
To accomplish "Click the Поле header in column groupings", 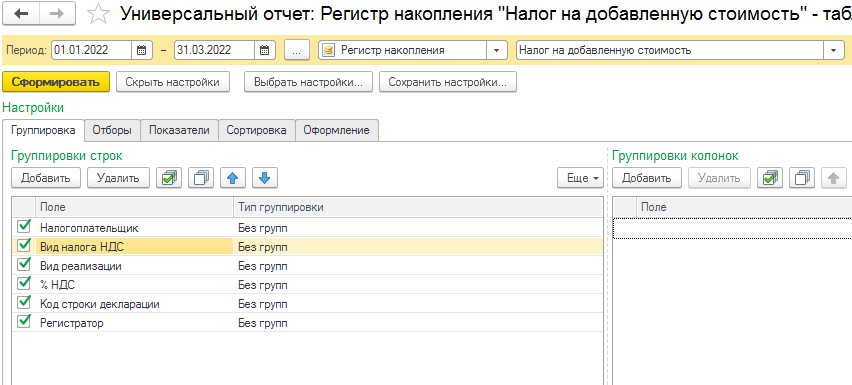I will tap(744, 207).
